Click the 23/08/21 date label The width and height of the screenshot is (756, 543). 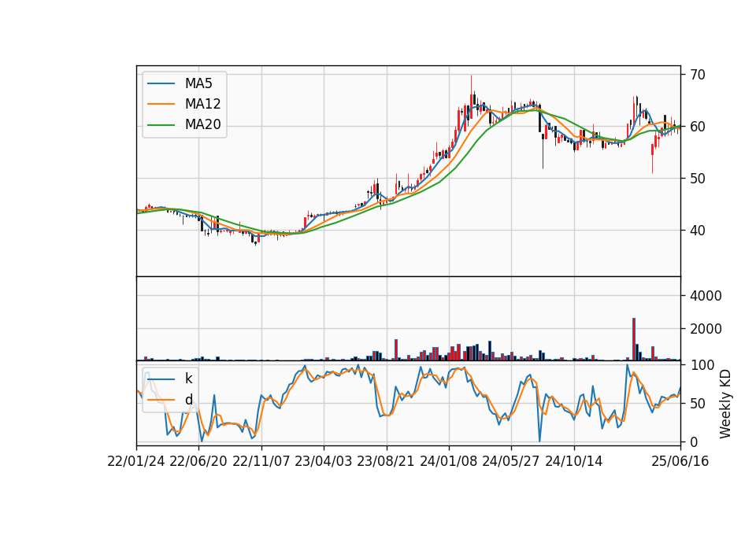pos(386,461)
